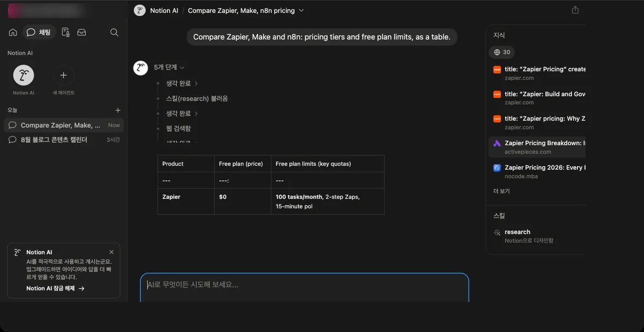Select the Notion AI agent avatar
644x332 pixels.
(x=24, y=75)
